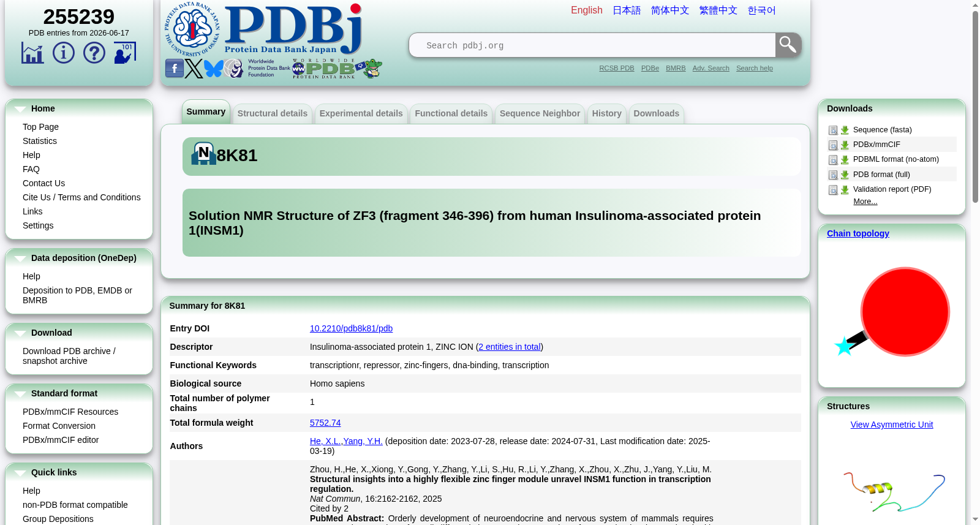This screenshot has height=525, width=980.
Task: Click the red chain topology circle
Action: tap(905, 312)
